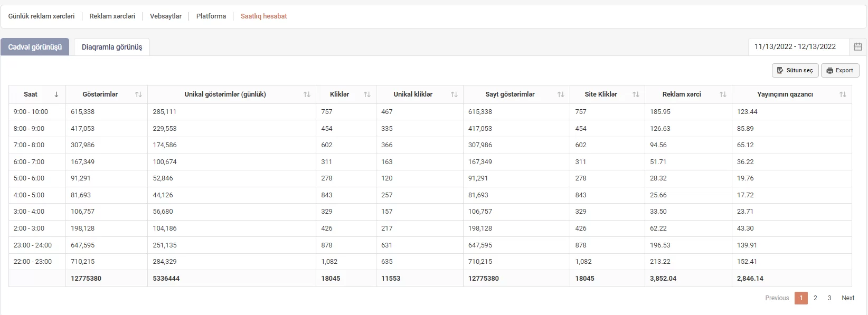Sort by Unikal kliklər column arrows
Viewport: 868px width, 315px height.
454,94
